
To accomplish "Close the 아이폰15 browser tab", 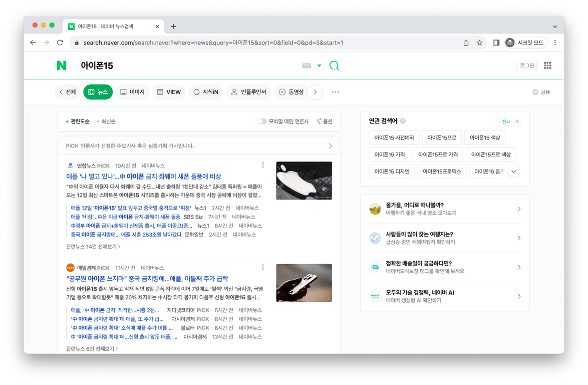I will 157,27.
